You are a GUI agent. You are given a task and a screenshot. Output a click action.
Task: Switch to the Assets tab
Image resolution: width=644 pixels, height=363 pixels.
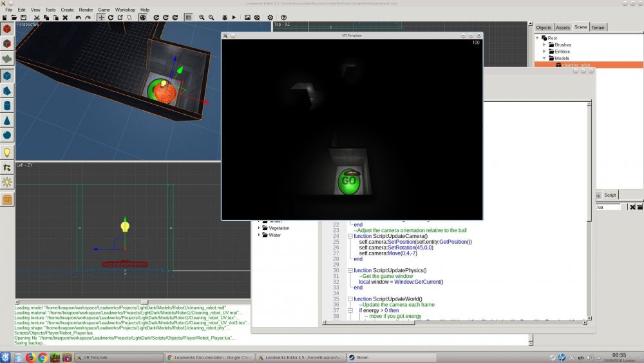562,28
